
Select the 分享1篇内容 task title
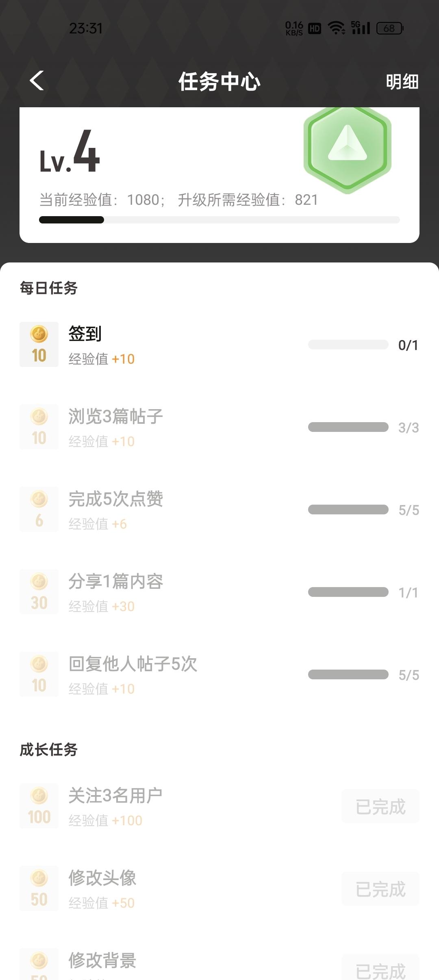click(x=115, y=581)
